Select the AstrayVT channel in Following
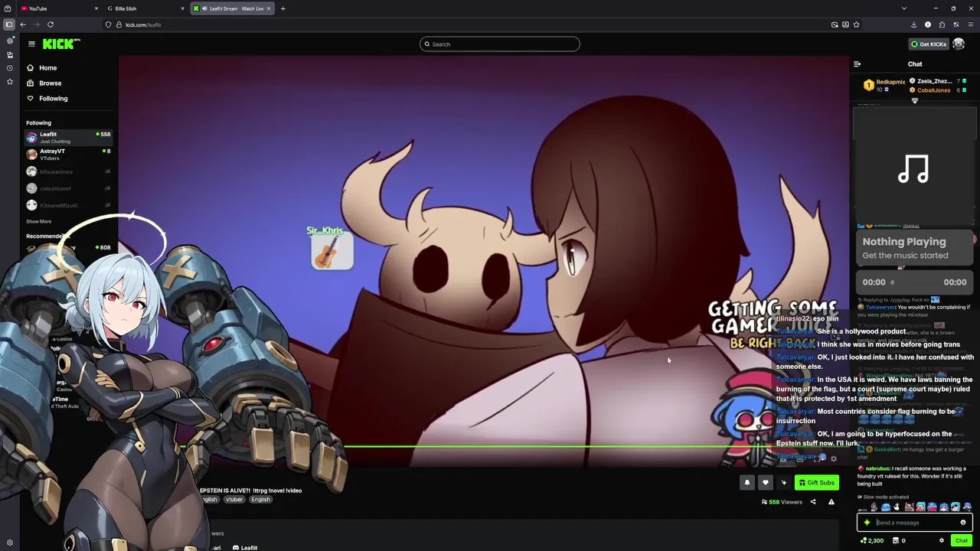980x551 pixels. [69, 155]
